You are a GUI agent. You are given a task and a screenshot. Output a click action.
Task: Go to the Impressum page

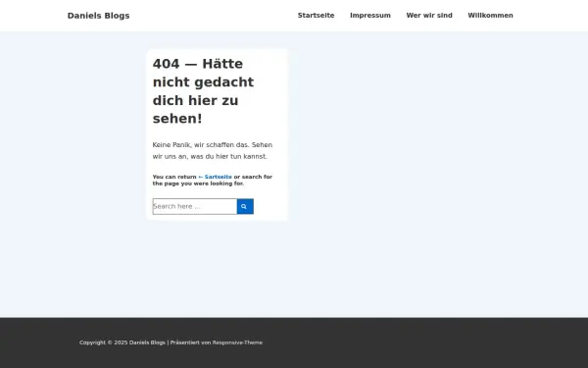coord(370,16)
